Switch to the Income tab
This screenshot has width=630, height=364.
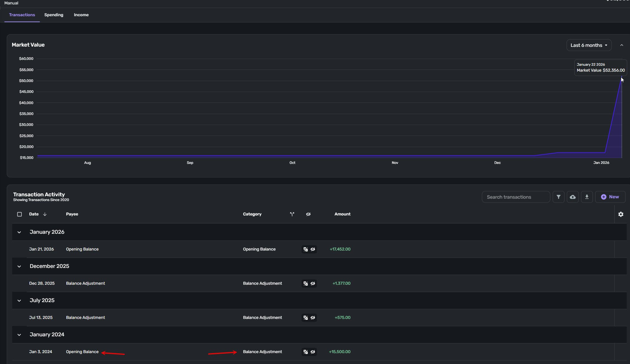pos(81,15)
